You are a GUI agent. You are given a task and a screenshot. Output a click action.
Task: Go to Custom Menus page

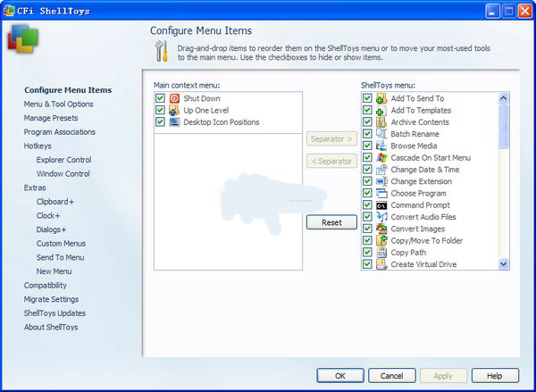[61, 244]
